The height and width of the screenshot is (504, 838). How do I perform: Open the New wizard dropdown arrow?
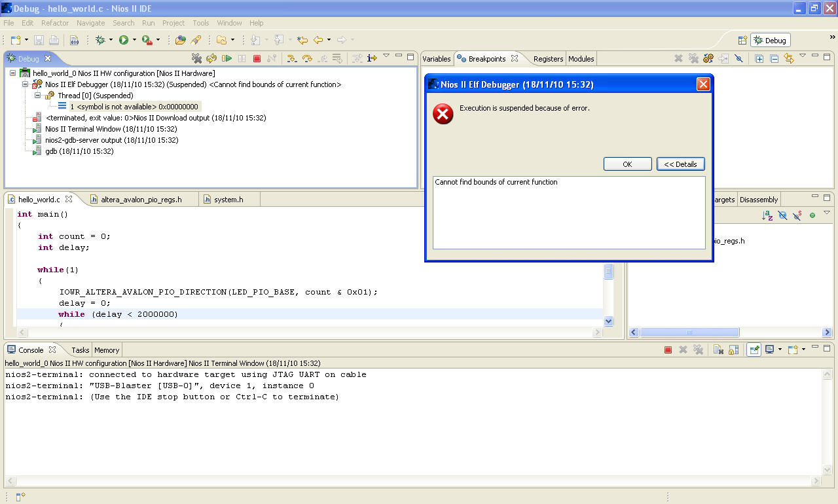[27, 40]
